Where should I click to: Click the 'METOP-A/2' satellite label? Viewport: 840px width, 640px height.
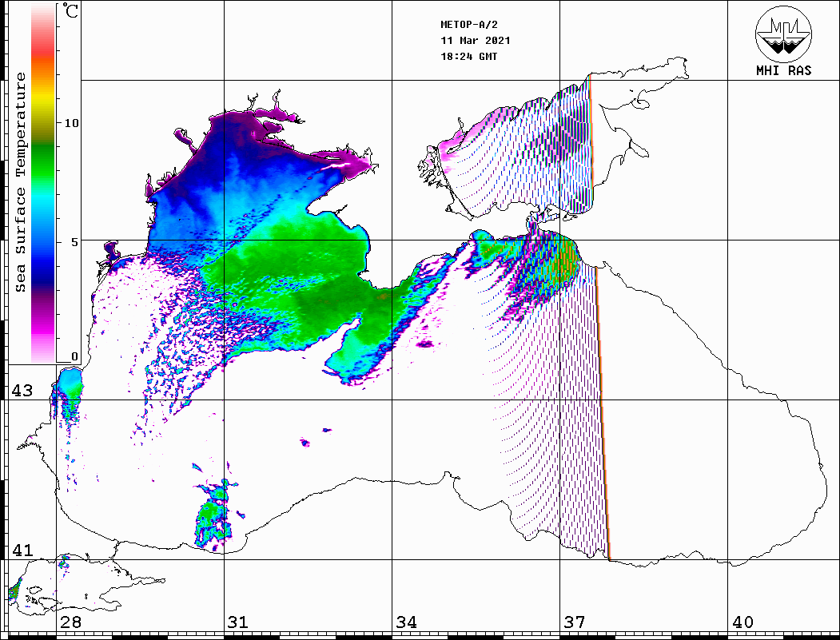[x=469, y=25]
